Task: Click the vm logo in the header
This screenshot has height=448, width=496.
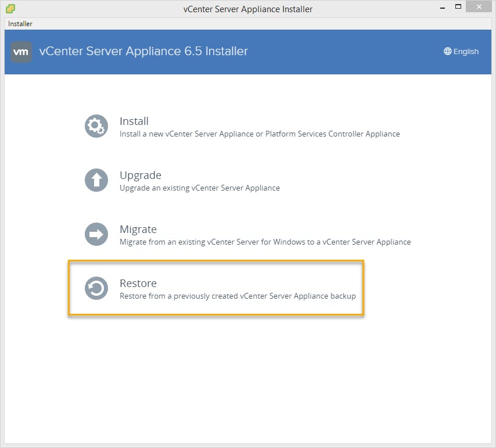Action: (x=21, y=52)
